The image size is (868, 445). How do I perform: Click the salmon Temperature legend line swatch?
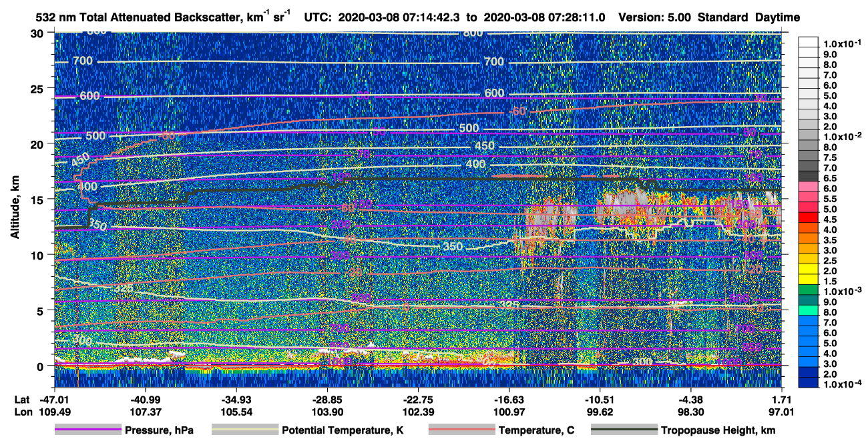pyautogui.click(x=461, y=430)
